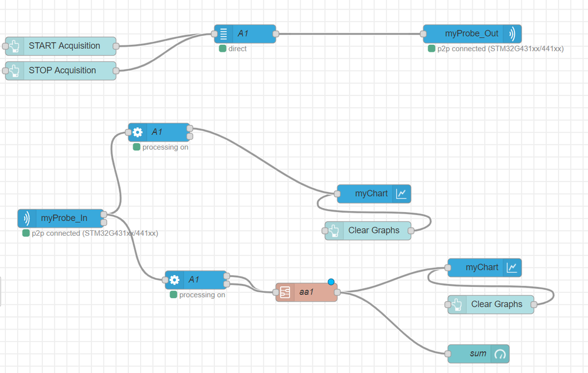
Task: Click hand icon on Clear Graphs beside sum's myChart
Action: click(x=457, y=304)
